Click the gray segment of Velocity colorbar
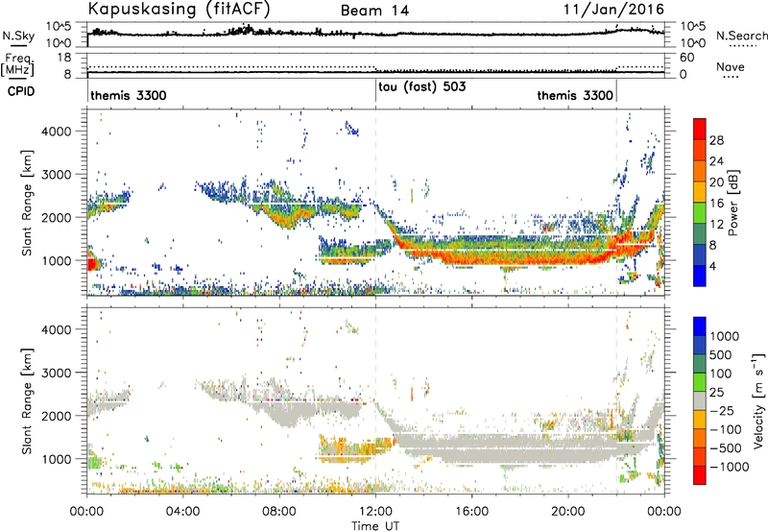 tap(700, 401)
